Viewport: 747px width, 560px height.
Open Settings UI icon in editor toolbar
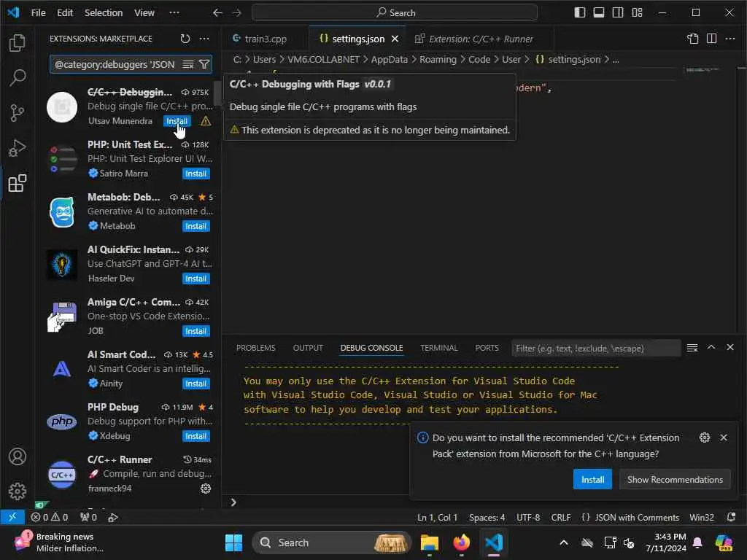coord(693,39)
